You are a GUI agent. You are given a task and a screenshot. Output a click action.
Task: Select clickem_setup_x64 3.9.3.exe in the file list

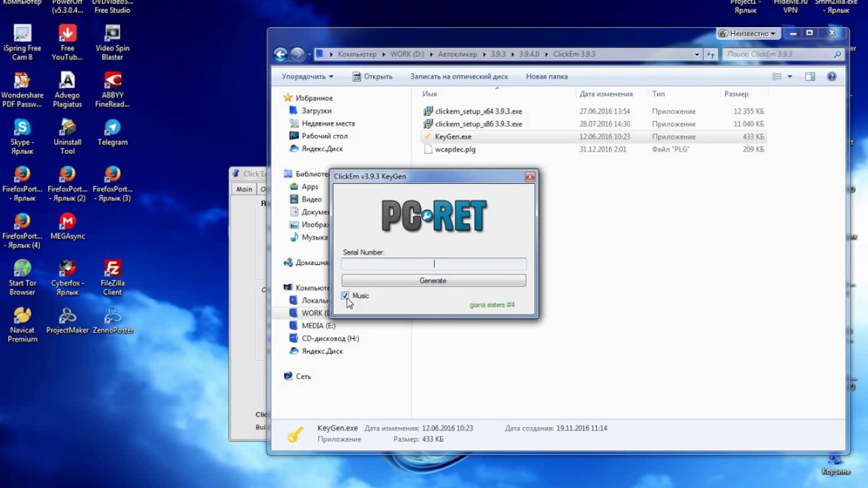[478, 111]
